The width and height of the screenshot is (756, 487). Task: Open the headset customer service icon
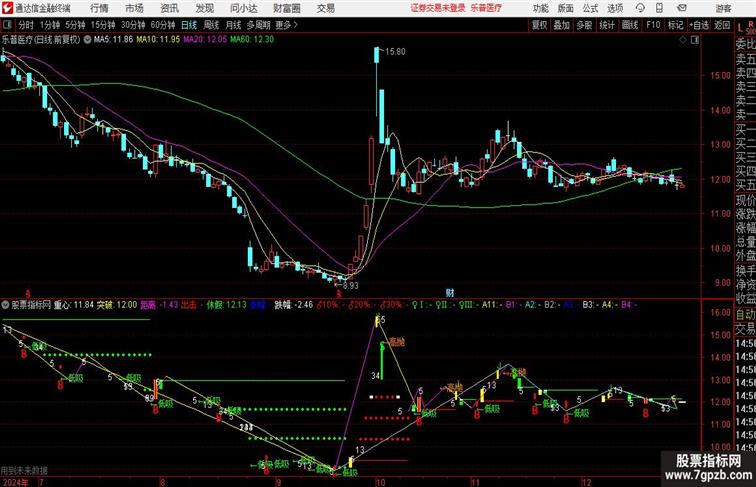tap(640, 8)
